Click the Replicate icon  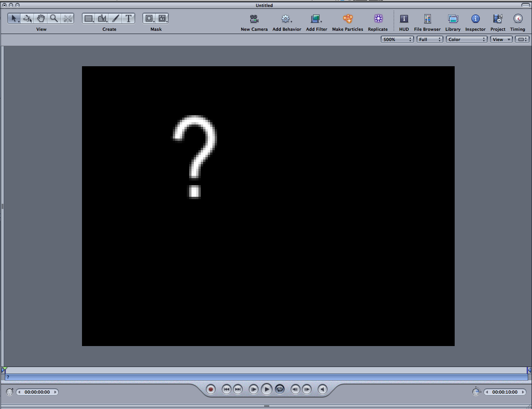[378, 19]
